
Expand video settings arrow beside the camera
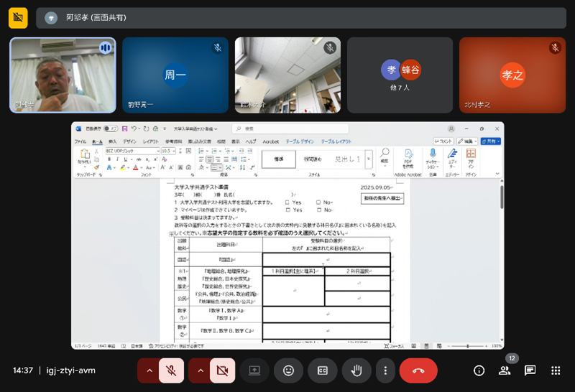[x=201, y=370]
